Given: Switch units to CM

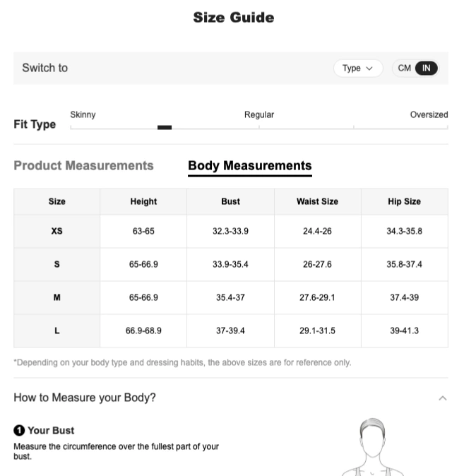Looking at the screenshot, I should point(404,69).
